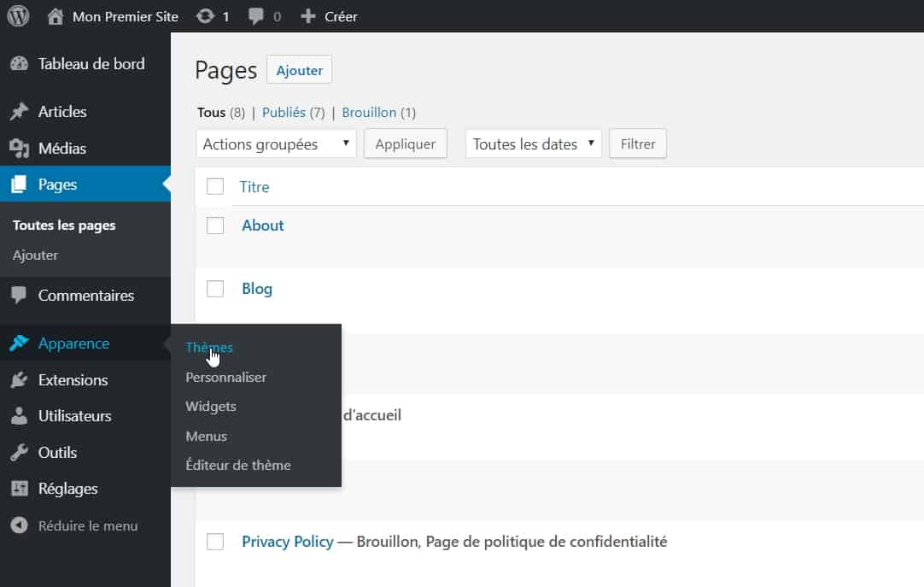Viewport: 924px width, 587px height.
Task: Filter by Brouillon (1) pages
Action: [379, 113]
